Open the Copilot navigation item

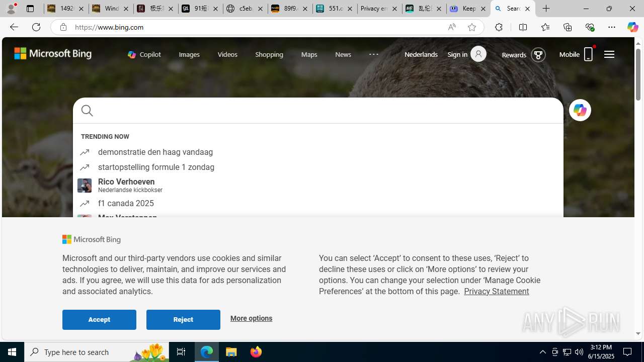pyautogui.click(x=144, y=54)
